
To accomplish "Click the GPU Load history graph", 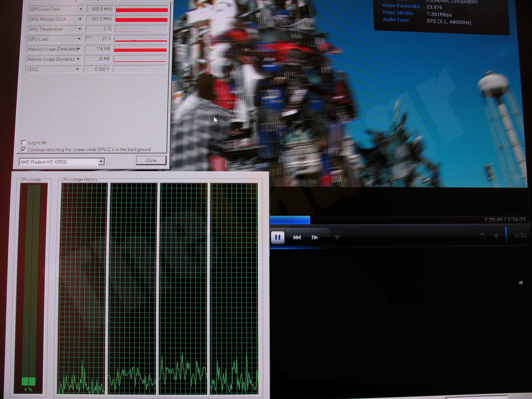I will 141,39.
